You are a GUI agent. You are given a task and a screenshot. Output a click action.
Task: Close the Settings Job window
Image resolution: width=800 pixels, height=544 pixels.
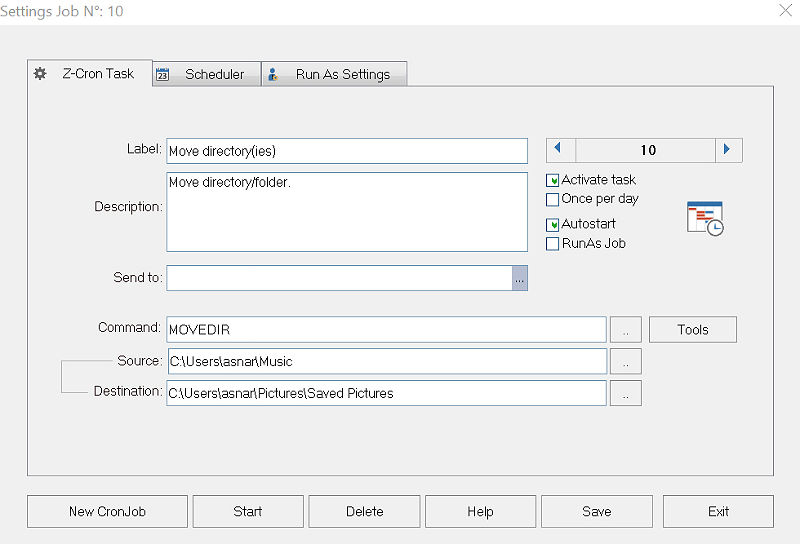coord(786,10)
